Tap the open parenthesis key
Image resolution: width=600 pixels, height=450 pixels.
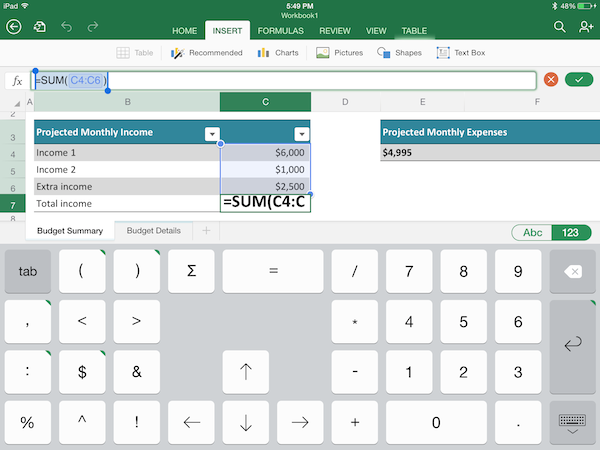pos(82,271)
